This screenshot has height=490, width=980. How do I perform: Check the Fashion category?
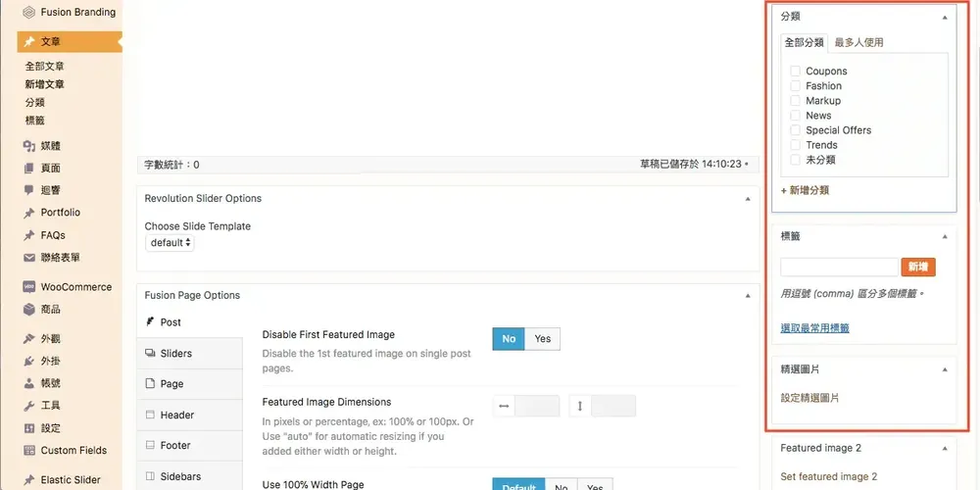796,85
